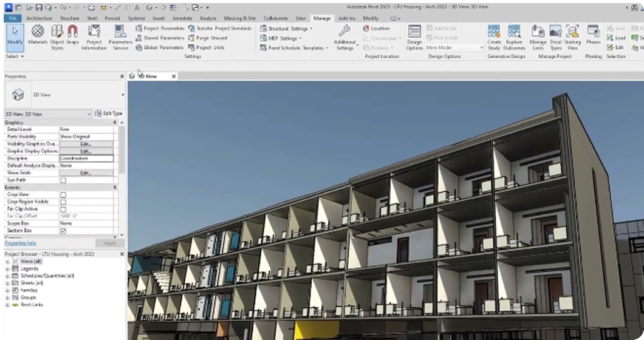
Task: Open the Select panel dropdown
Action: [15, 56]
